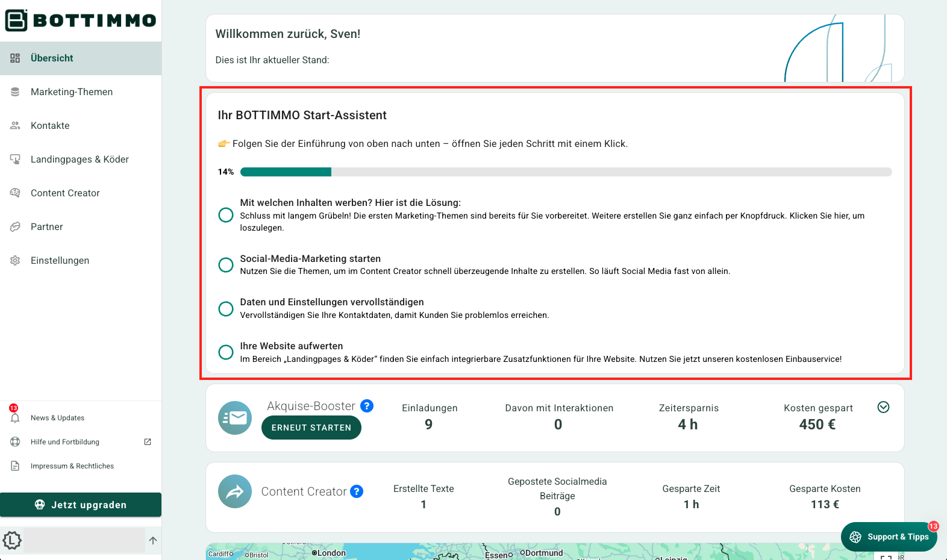Viewport: 947px width, 560px height.
Task: Expand the Akquise-Booster card with the chevron
Action: pos(883,407)
